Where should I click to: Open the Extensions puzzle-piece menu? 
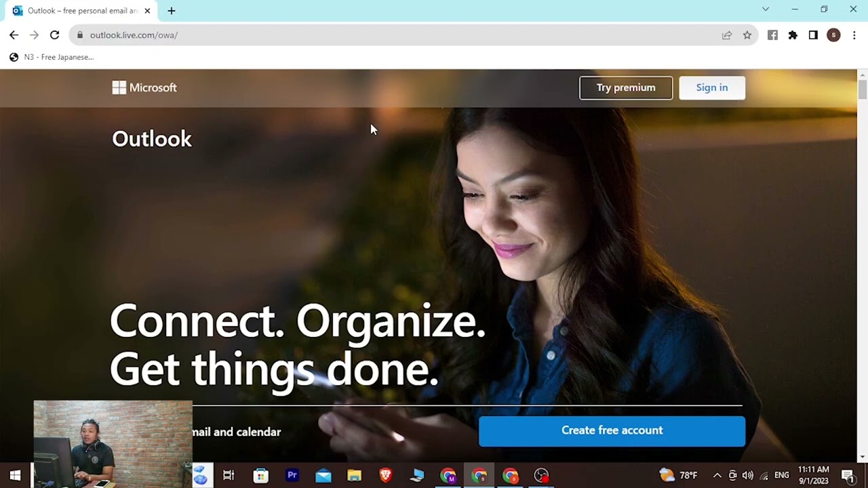coord(793,35)
